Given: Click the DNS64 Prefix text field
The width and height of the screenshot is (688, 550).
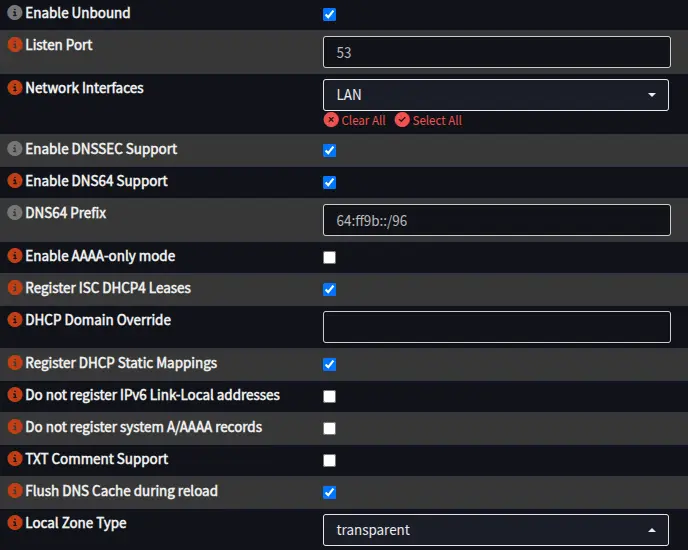Looking at the screenshot, I should 497,220.
